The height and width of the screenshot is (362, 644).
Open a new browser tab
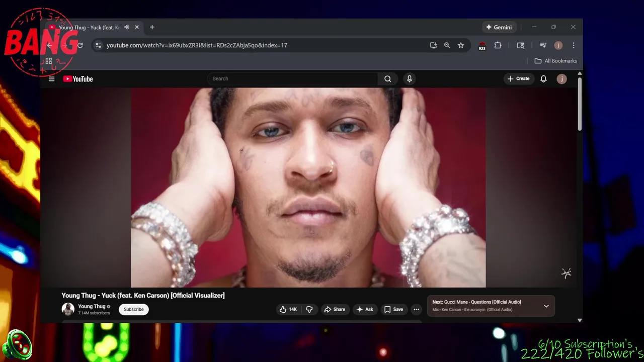click(x=152, y=27)
